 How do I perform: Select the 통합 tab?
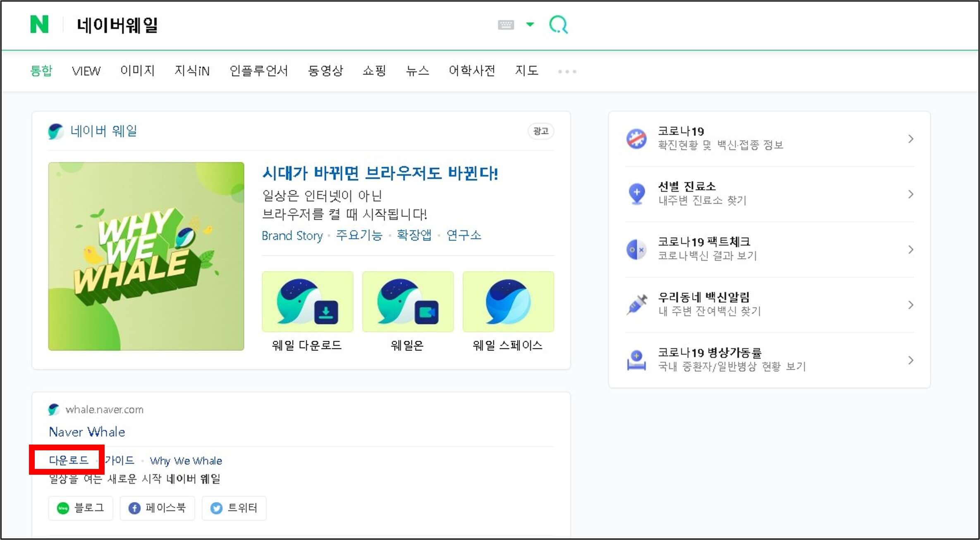41,71
